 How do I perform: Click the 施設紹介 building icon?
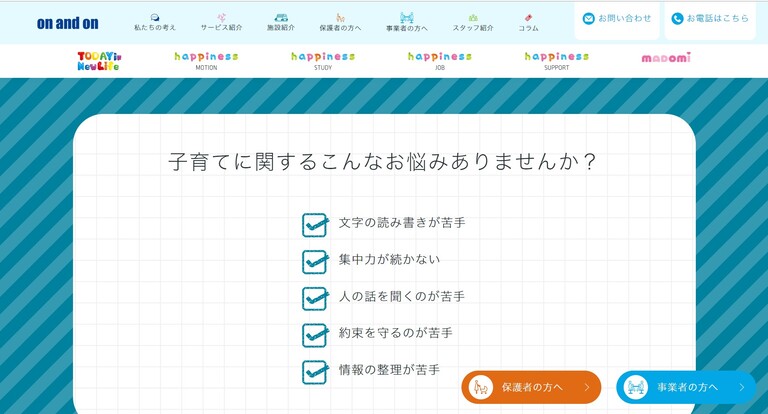click(281, 17)
